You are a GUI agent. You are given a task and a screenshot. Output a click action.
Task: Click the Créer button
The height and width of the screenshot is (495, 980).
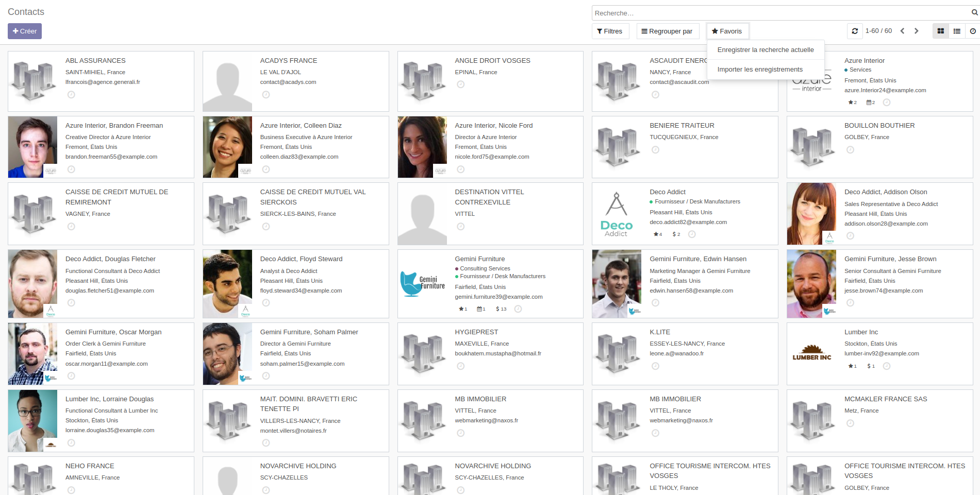click(25, 31)
